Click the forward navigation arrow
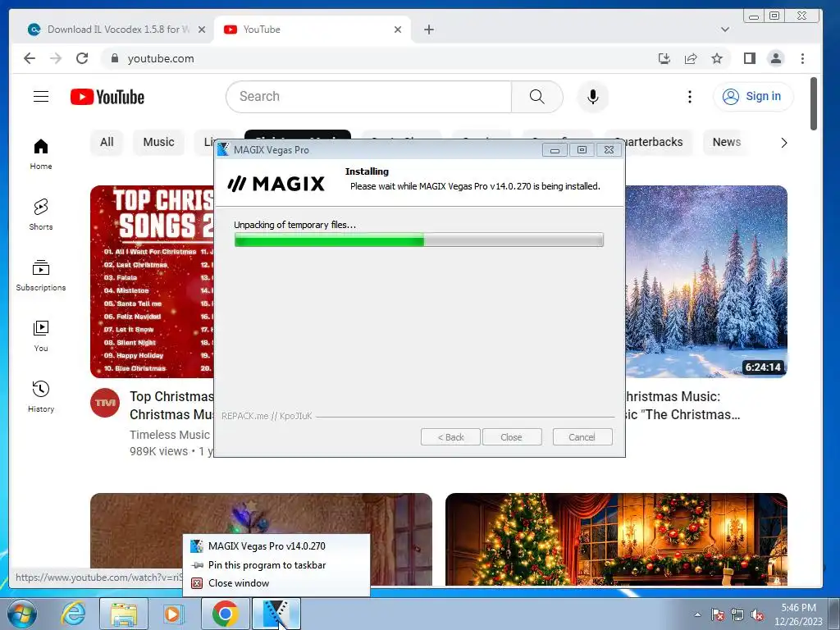This screenshot has width=840, height=630. click(56, 58)
